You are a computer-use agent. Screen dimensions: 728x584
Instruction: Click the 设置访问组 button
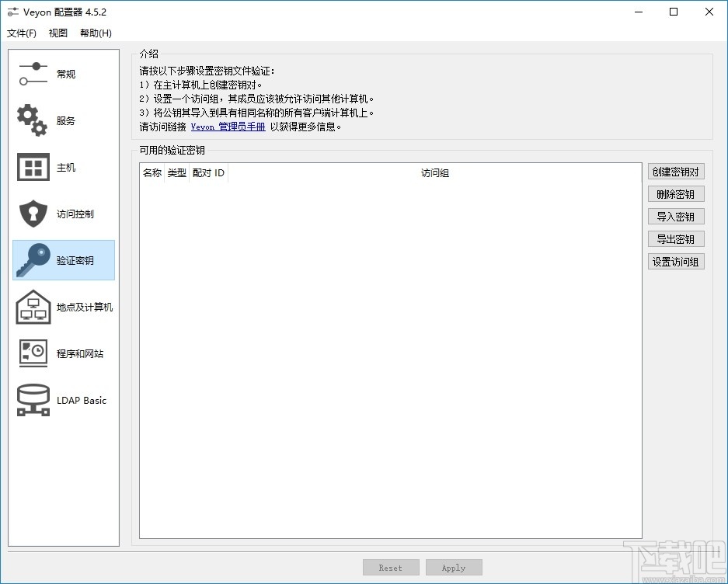point(675,261)
